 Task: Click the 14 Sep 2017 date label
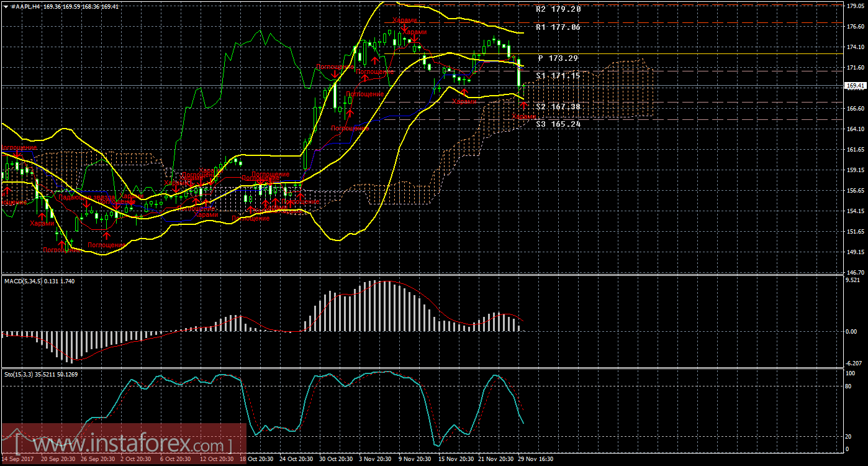pyautogui.click(x=17, y=460)
